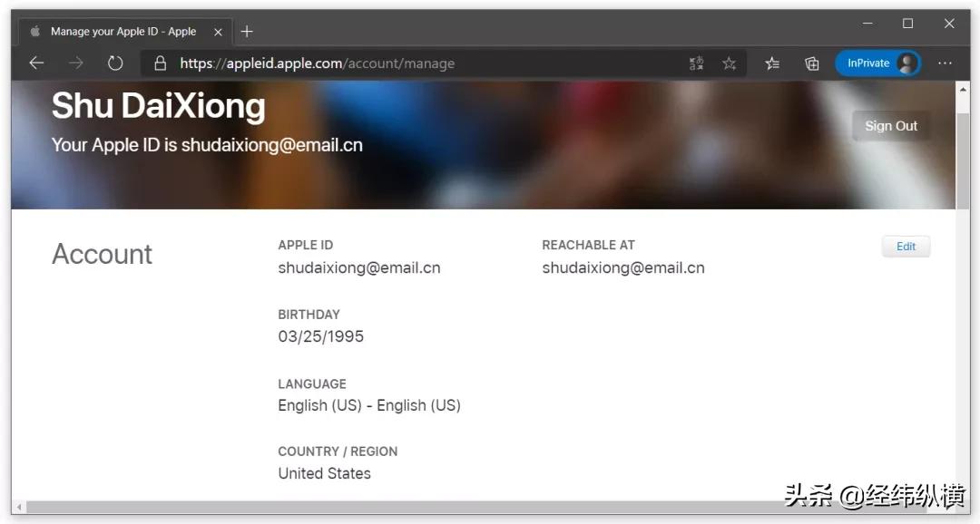Reload the page with the refresh icon
Viewport: 980px width, 524px height.
(115, 63)
